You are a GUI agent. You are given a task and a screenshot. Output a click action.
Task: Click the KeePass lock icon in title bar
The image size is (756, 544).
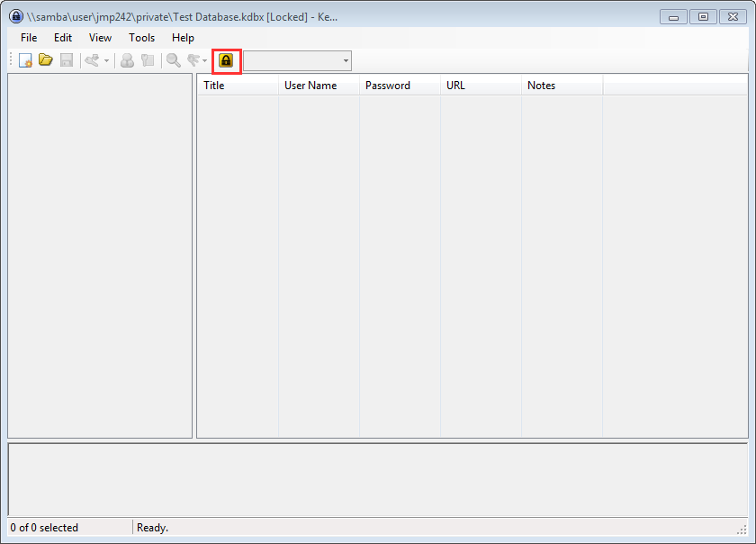(x=16, y=16)
